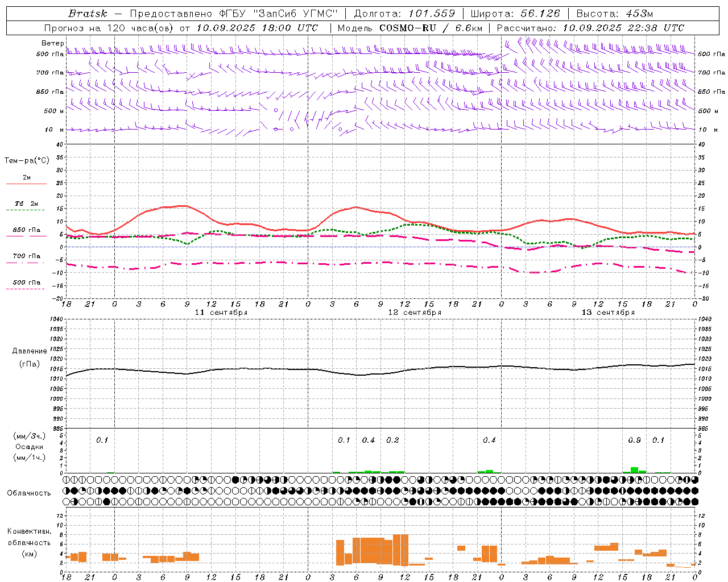Select the Рассчитано: 10.09.2025 22:38 UTC timestamp
The height and width of the screenshot is (582, 728).
pos(590,28)
